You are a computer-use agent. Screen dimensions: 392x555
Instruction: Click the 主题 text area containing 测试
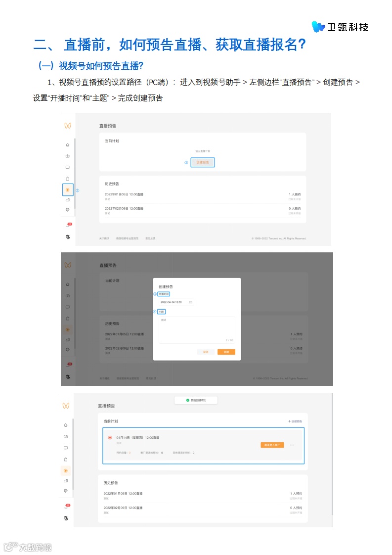pos(197,330)
